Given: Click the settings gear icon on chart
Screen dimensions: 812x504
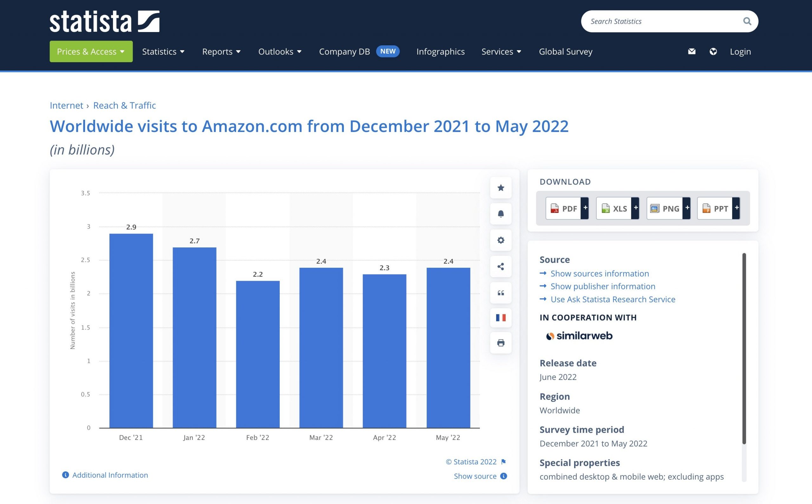Looking at the screenshot, I should 500,240.
